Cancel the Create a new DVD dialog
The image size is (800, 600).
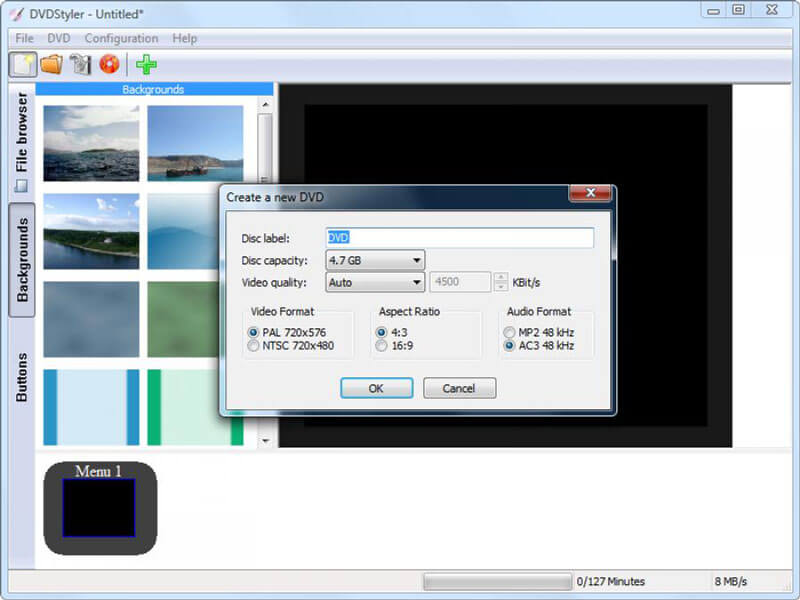coord(459,388)
